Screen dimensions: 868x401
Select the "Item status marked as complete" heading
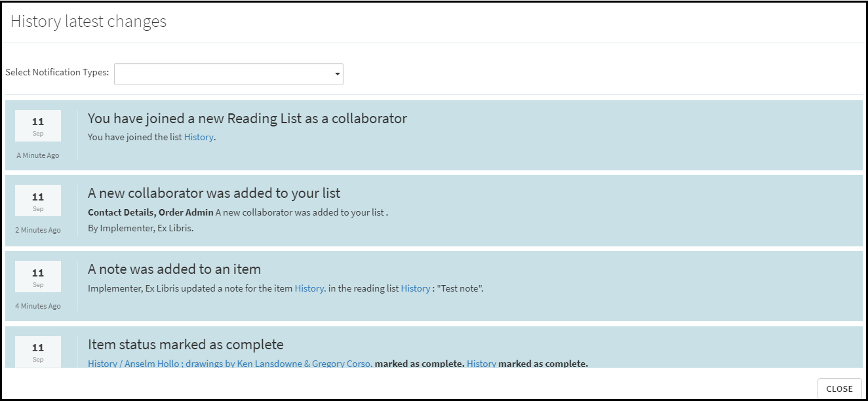pyautogui.click(x=186, y=345)
